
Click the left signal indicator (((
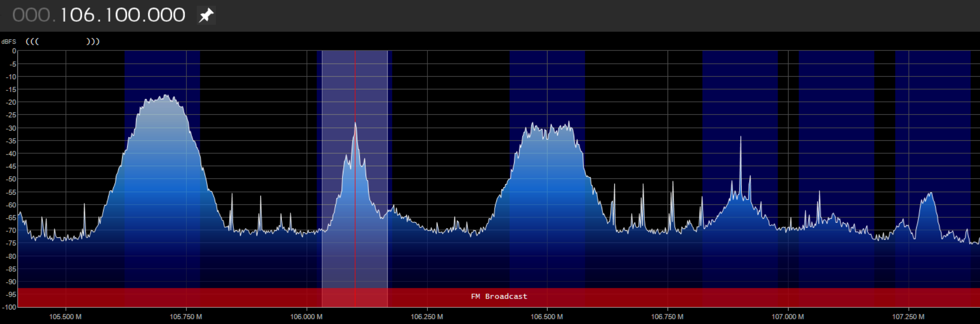(33, 41)
